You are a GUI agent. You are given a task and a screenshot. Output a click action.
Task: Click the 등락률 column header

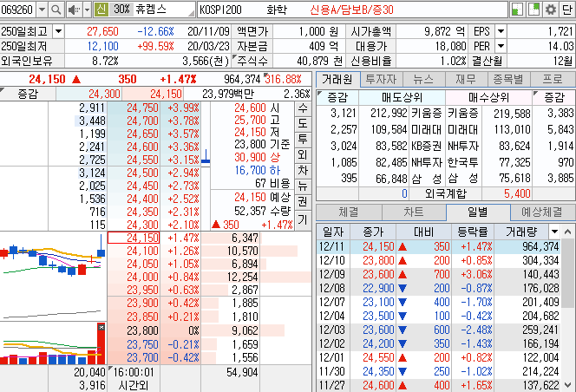473,232
